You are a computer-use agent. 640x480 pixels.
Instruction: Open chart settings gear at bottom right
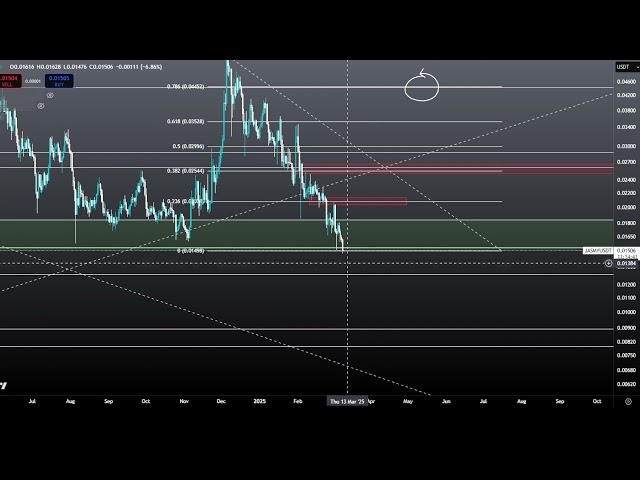pos(627,401)
